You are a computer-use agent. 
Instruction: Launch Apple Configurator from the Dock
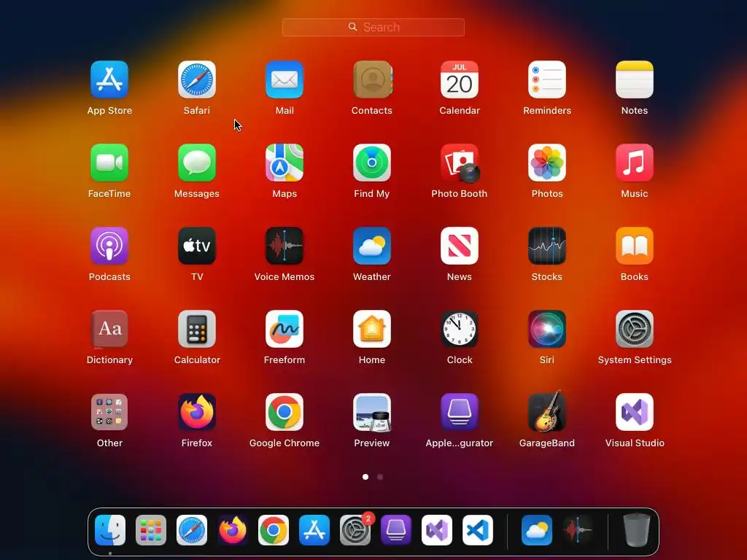tap(396, 530)
